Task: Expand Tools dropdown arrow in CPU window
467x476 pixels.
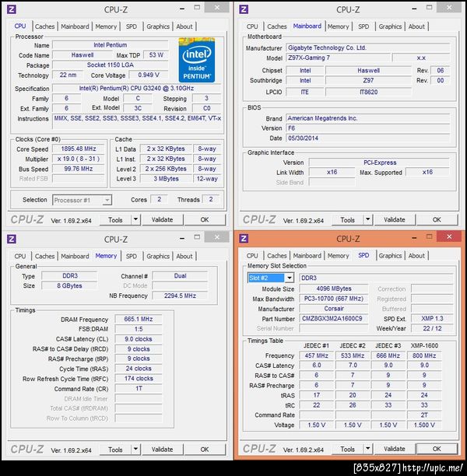Action: [x=135, y=219]
